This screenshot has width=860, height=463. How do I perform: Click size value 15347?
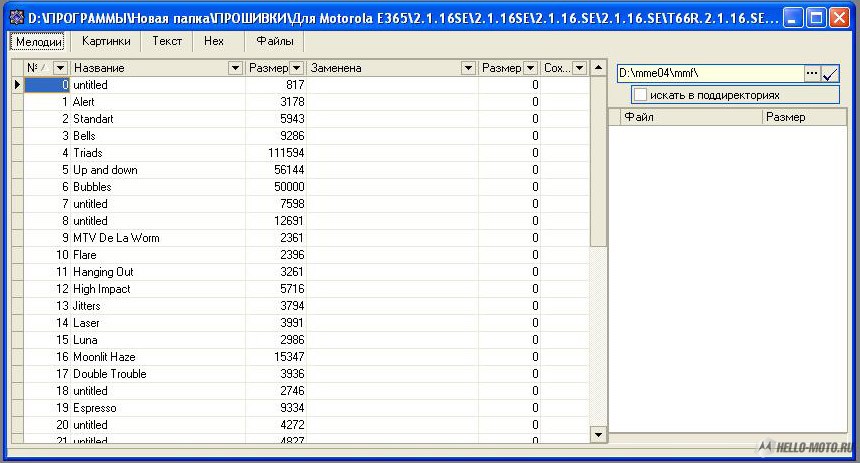[289, 357]
